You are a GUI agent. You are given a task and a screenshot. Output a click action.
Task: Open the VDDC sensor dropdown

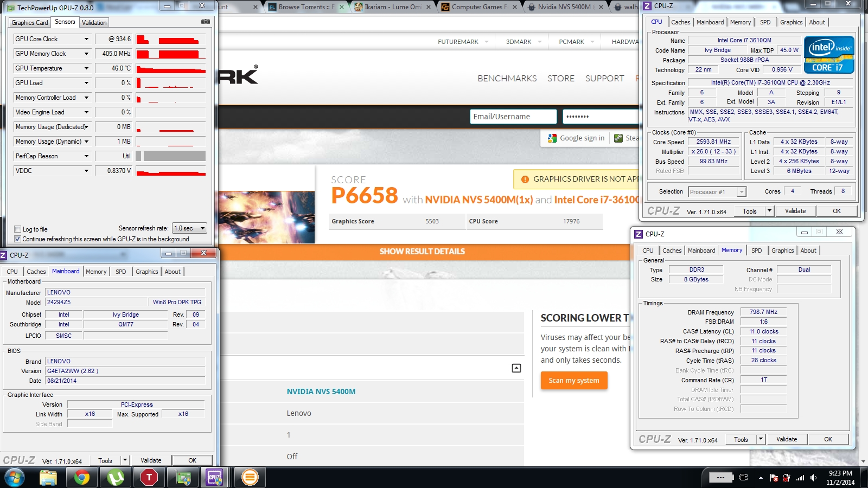pyautogui.click(x=86, y=171)
